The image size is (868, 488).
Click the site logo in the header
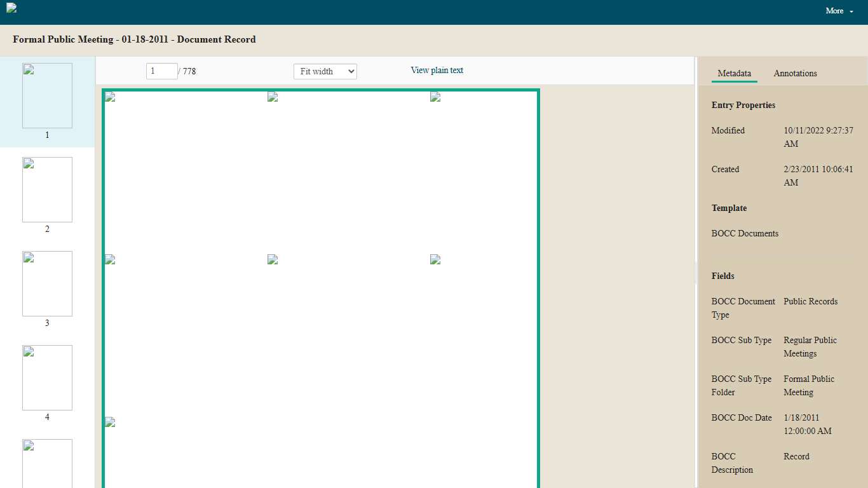[11, 8]
